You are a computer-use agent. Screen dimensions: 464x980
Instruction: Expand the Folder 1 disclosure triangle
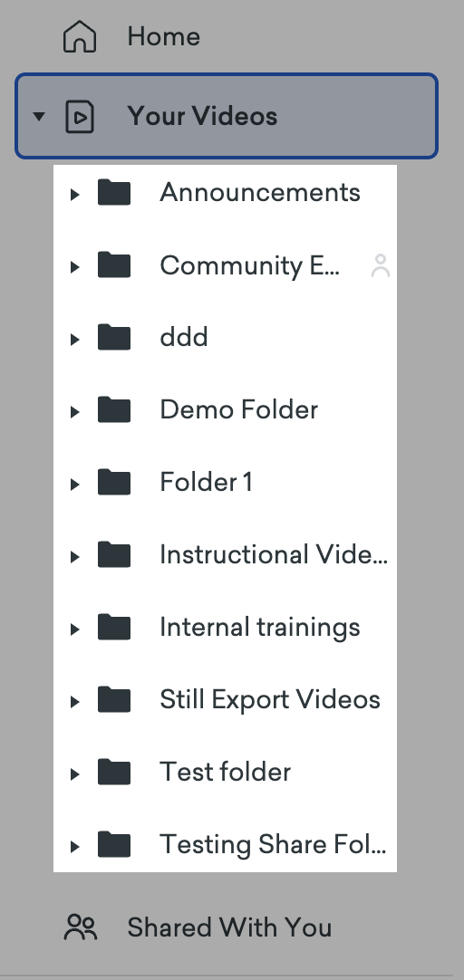pyautogui.click(x=75, y=485)
